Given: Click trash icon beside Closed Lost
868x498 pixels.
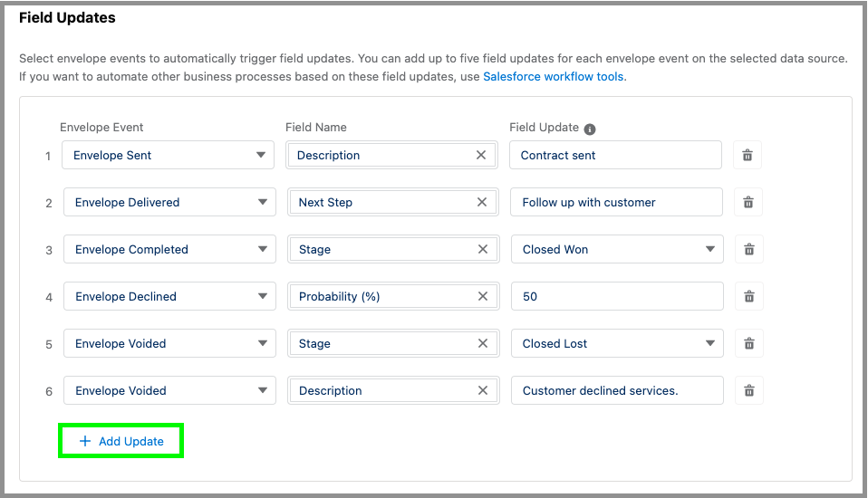Looking at the screenshot, I should pos(749,343).
